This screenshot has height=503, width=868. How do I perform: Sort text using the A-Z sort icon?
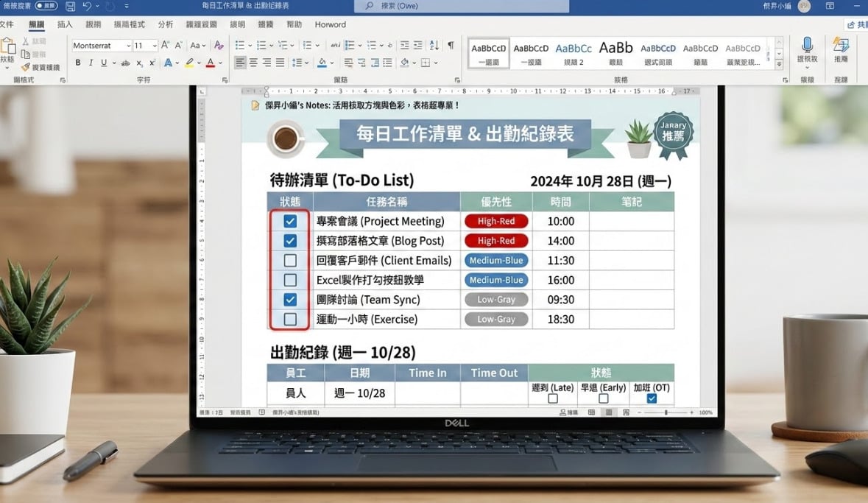[434, 45]
